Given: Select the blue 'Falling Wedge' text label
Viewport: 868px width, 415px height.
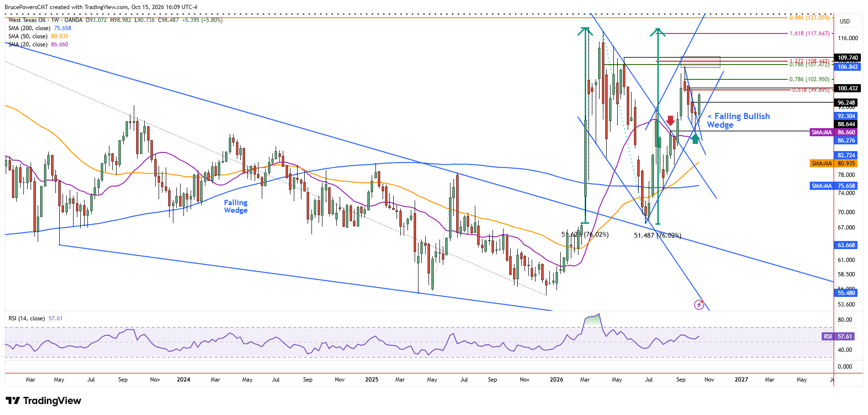Looking at the screenshot, I should click(x=236, y=207).
